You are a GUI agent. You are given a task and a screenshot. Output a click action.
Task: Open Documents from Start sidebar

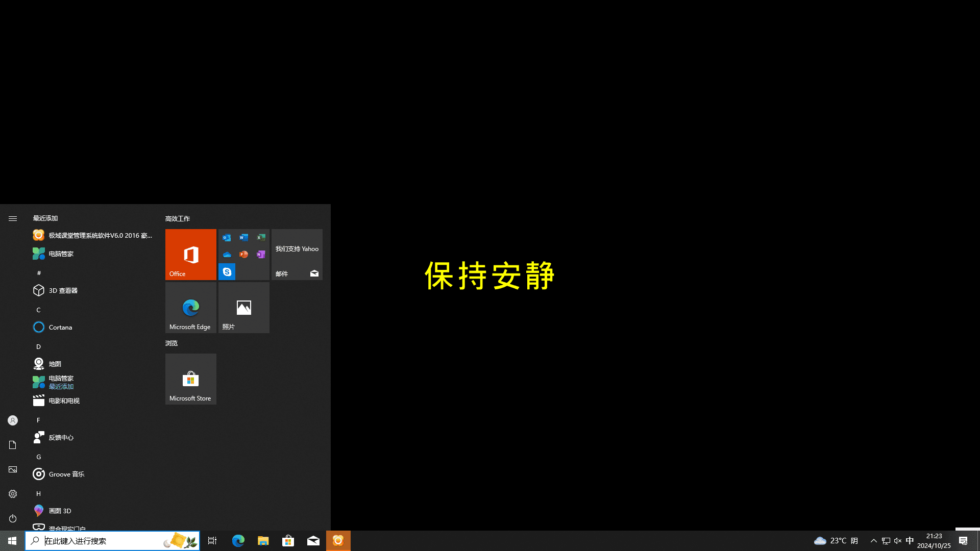point(13,445)
